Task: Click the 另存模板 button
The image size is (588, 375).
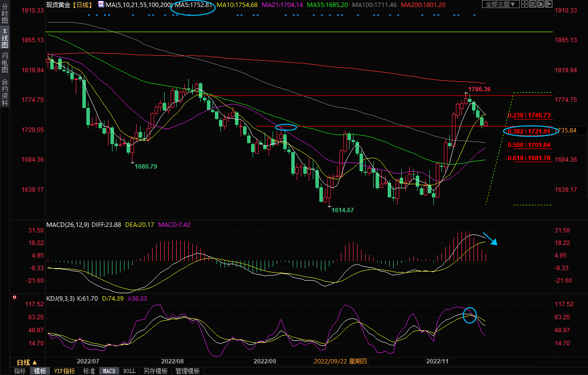Action: point(155,371)
